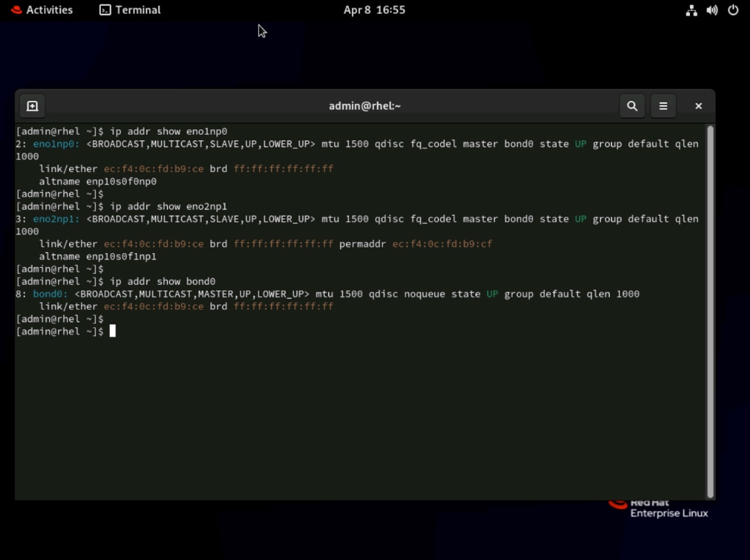Click 'altname enp10s0f0np0' text
750x560 pixels.
tap(97, 181)
